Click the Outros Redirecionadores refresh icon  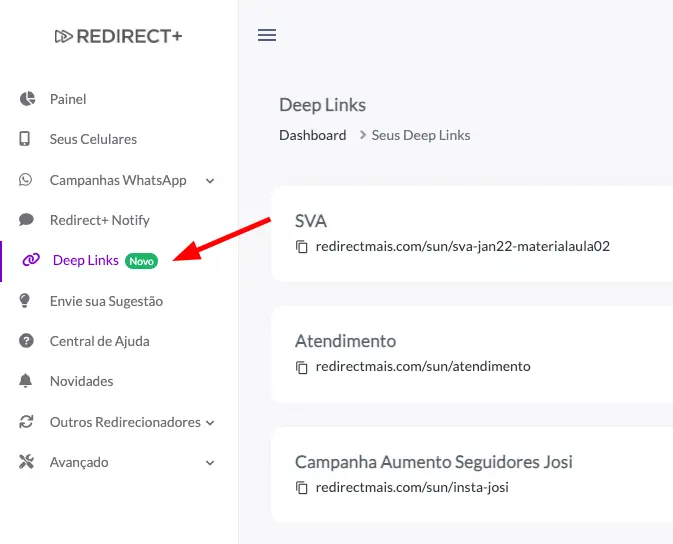coord(26,422)
